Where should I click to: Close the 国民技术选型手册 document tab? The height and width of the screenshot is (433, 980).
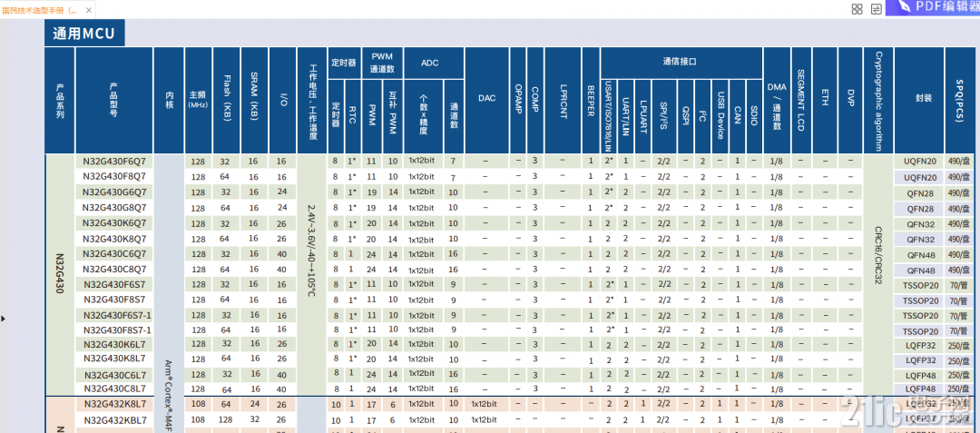point(88,11)
